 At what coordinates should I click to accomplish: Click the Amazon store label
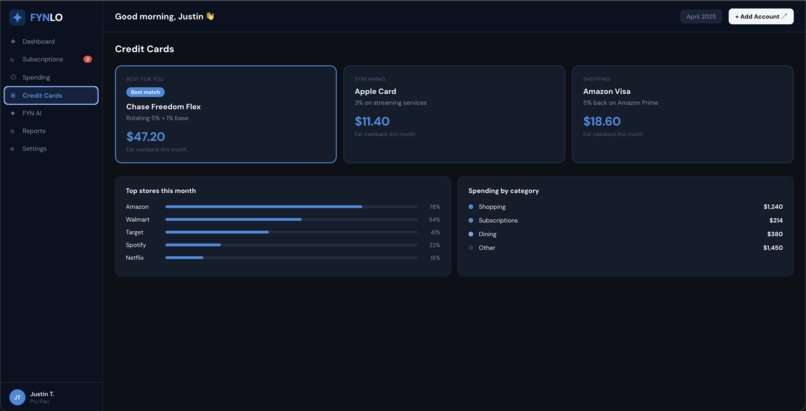137,207
